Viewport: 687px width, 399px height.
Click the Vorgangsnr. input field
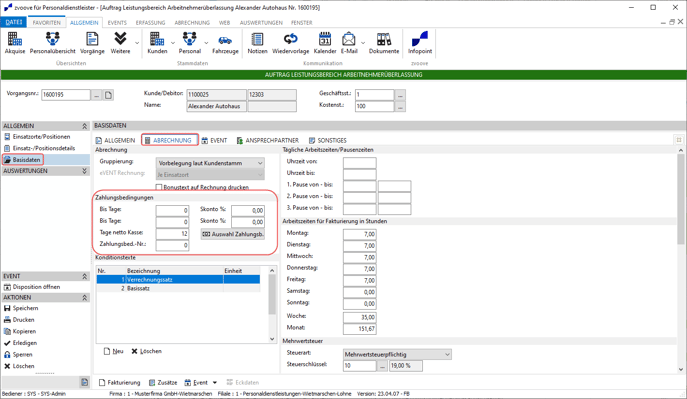(x=66, y=95)
